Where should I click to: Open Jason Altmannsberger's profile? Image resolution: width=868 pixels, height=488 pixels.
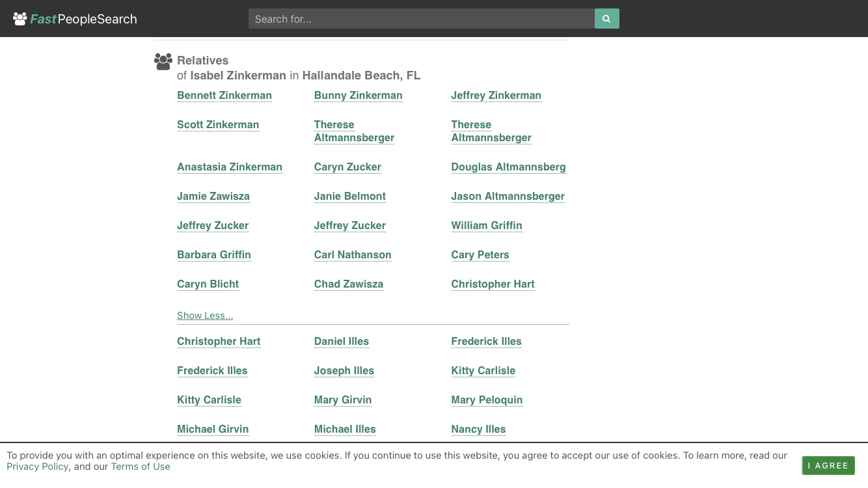[x=508, y=197]
